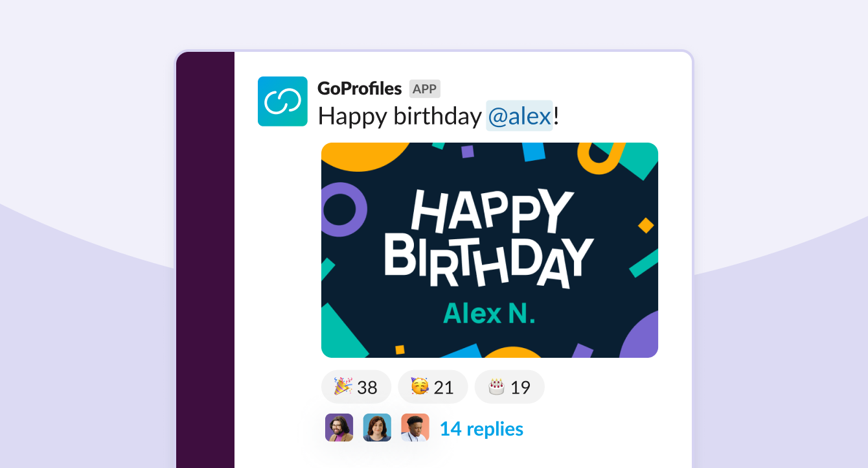868x468 pixels.
Task: Open the thread via 14 replies
Action: click(x=481, y=428)
